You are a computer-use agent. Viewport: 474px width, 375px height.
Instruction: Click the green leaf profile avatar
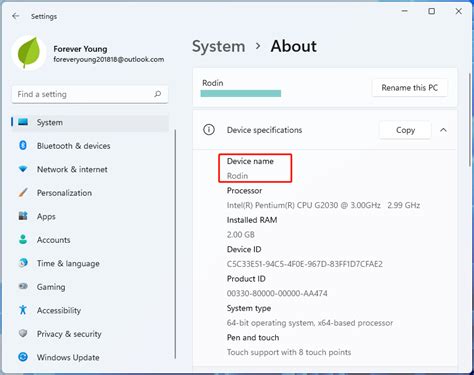(29, 53)
